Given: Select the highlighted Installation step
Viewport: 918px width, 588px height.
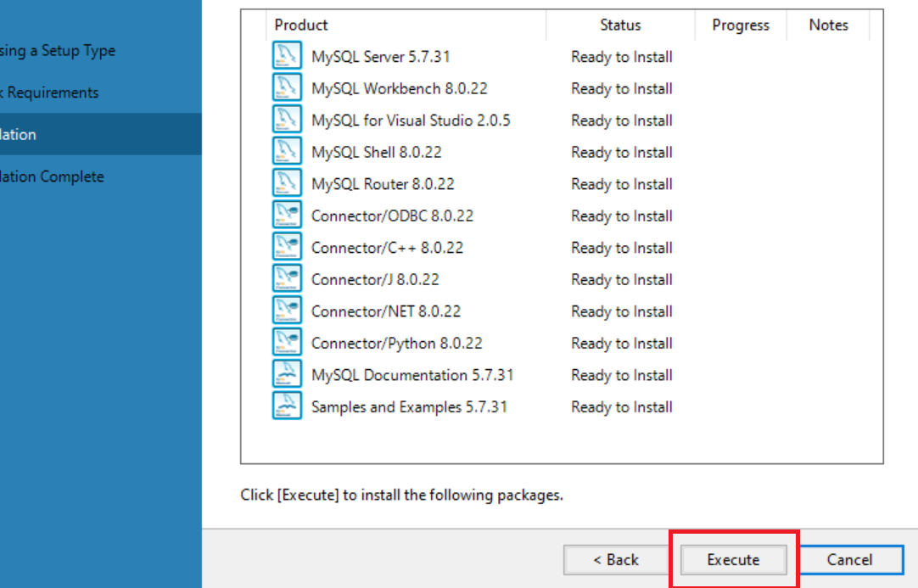Looking at the screenshot, I should pos(101,134).
